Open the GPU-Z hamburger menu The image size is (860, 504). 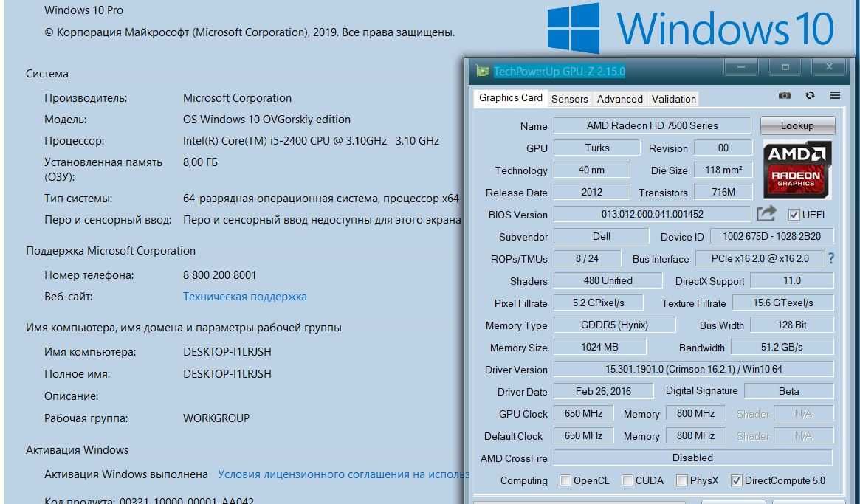pos(835,95)
